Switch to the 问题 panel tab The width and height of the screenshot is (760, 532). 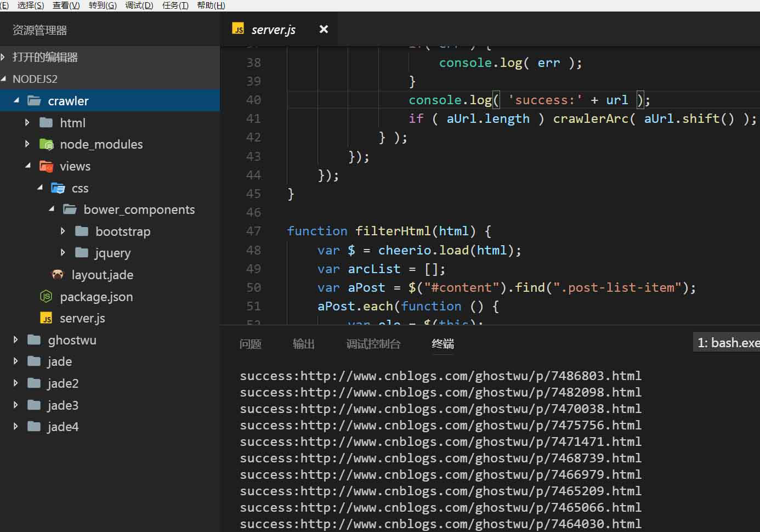tap(251, 344)
